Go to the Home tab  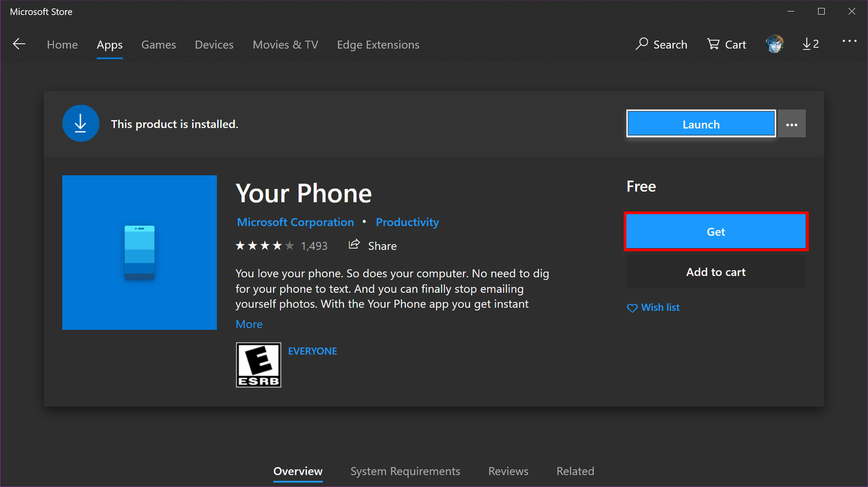[62, 45]
